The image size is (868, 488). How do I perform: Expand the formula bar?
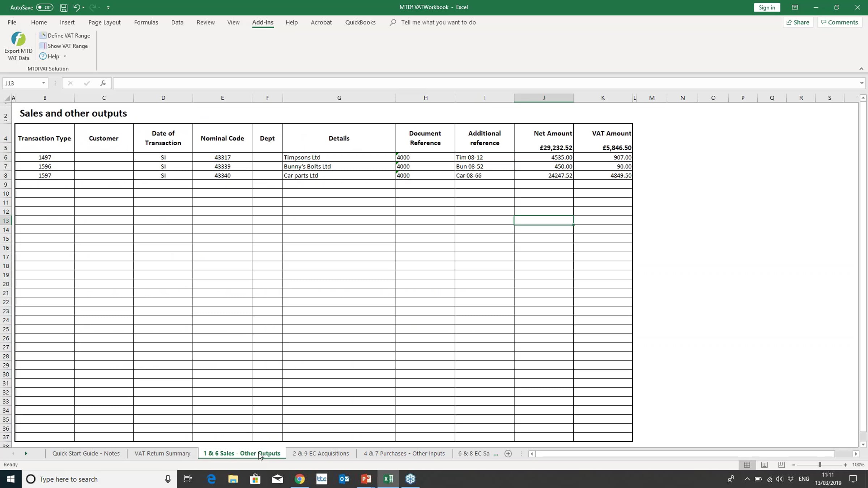click(x=861, y=83)
